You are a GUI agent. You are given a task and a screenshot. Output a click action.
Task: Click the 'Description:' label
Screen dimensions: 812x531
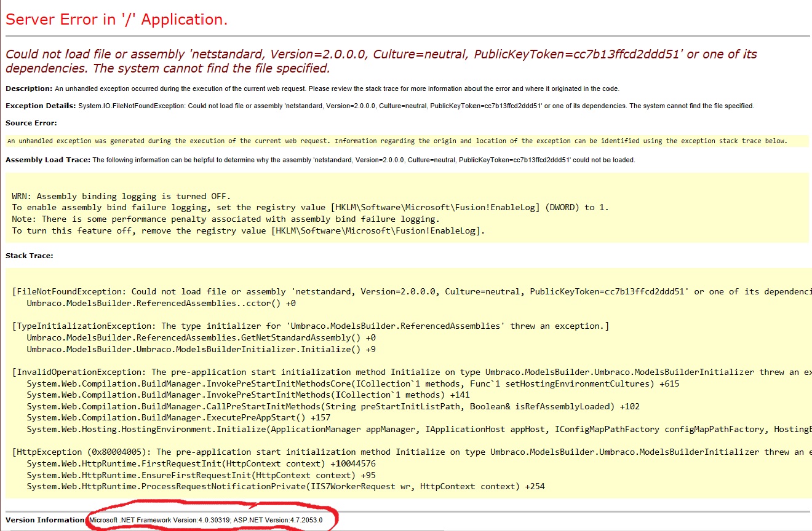pos(27,88)
